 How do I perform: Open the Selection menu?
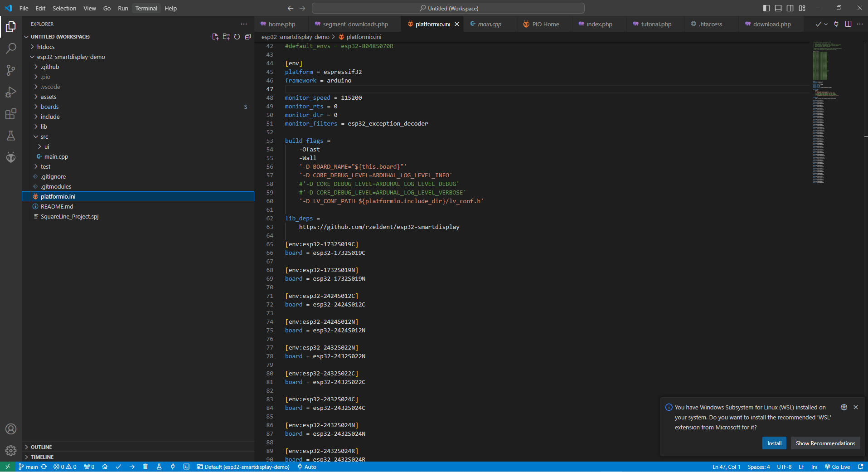coord(64,8)
